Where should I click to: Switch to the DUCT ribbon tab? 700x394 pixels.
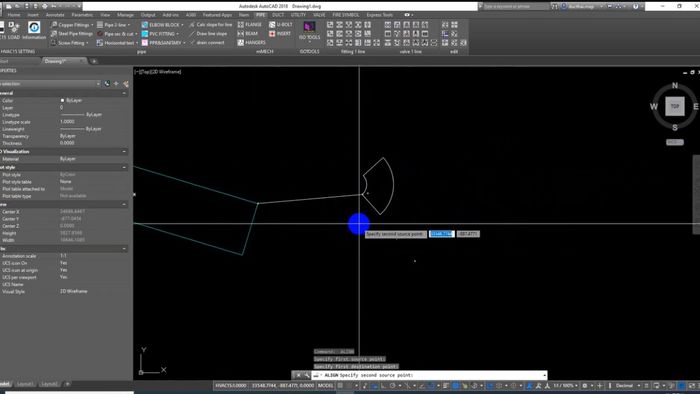coord(278,15)
